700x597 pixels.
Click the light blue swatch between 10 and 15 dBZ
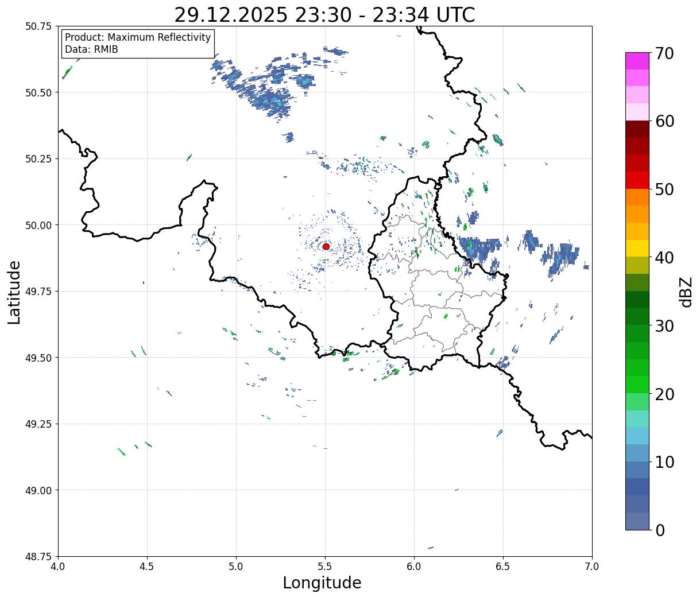(637, 436)
